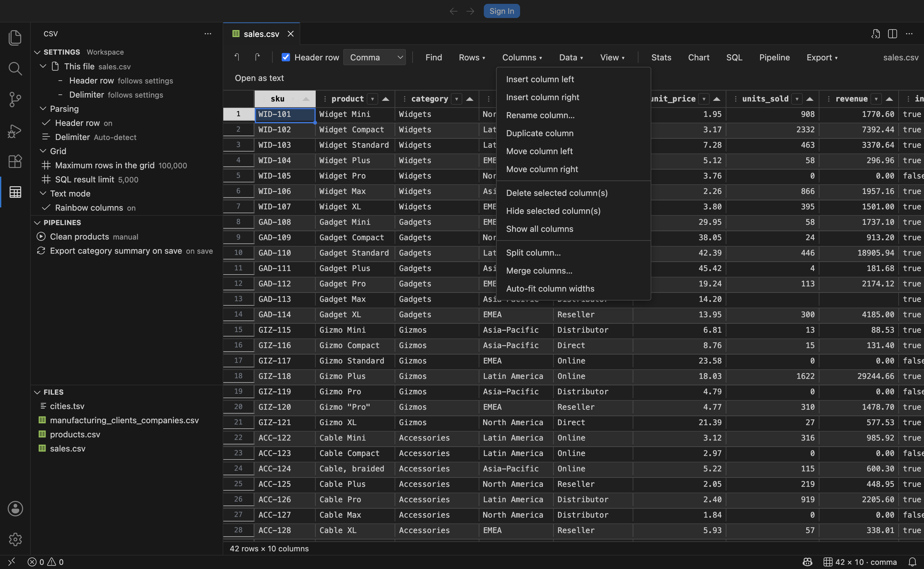Select the sales.csv editor tab

pyautogui.click(x=261, y=34)
